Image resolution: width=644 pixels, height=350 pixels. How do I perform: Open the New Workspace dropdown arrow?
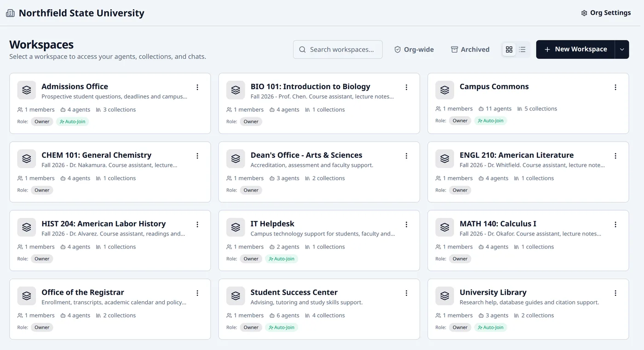pyautogui.click(x=622, y=49)
